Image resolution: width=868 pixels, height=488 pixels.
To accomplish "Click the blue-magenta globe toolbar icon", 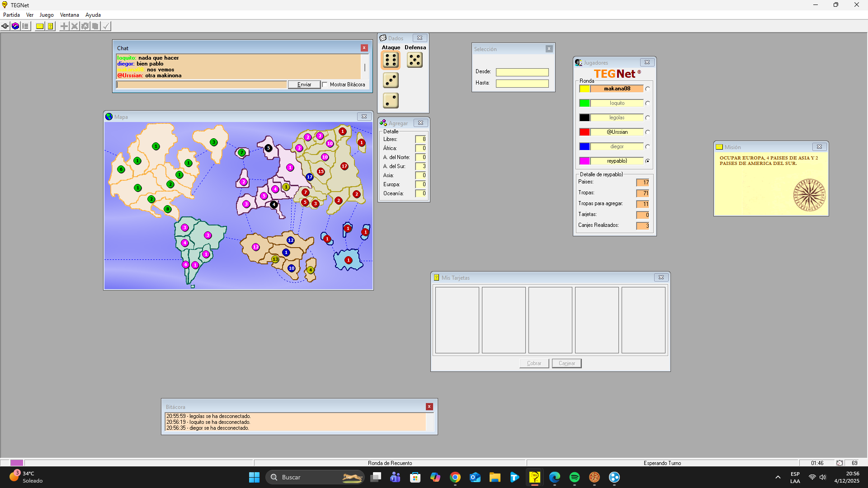I will click(x=15, y=26).
